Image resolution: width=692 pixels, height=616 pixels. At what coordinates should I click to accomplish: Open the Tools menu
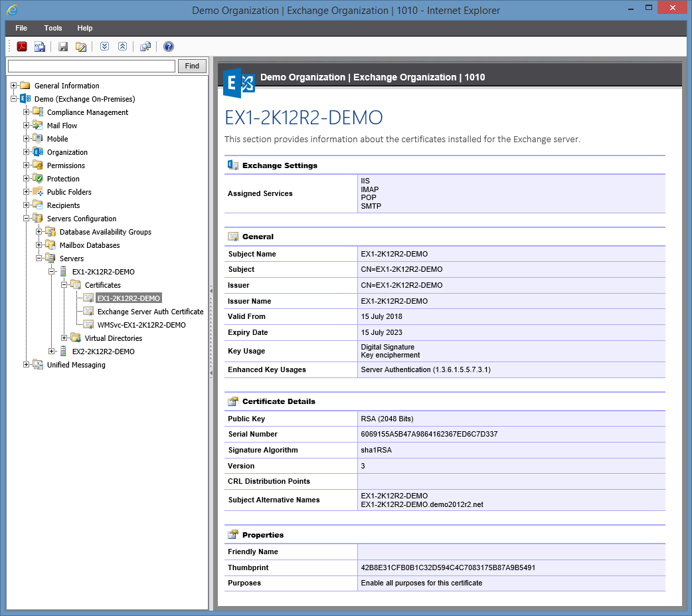click(53, 28)
